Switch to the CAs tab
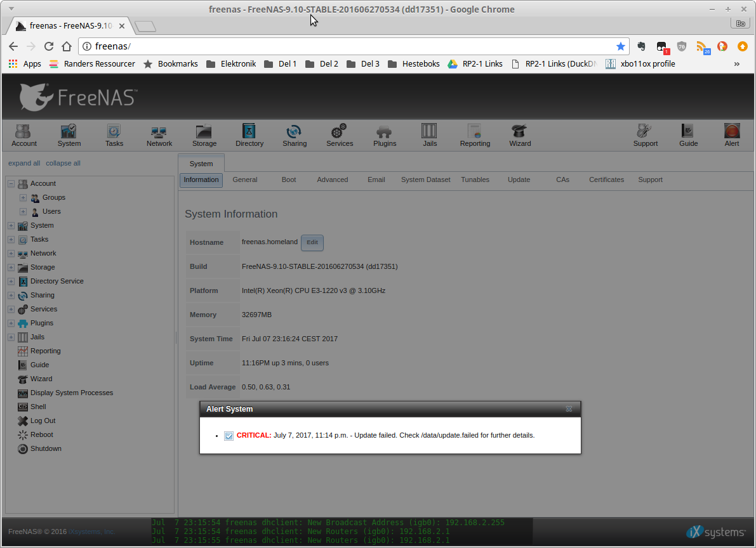756x548 pixels. [562, 179]
